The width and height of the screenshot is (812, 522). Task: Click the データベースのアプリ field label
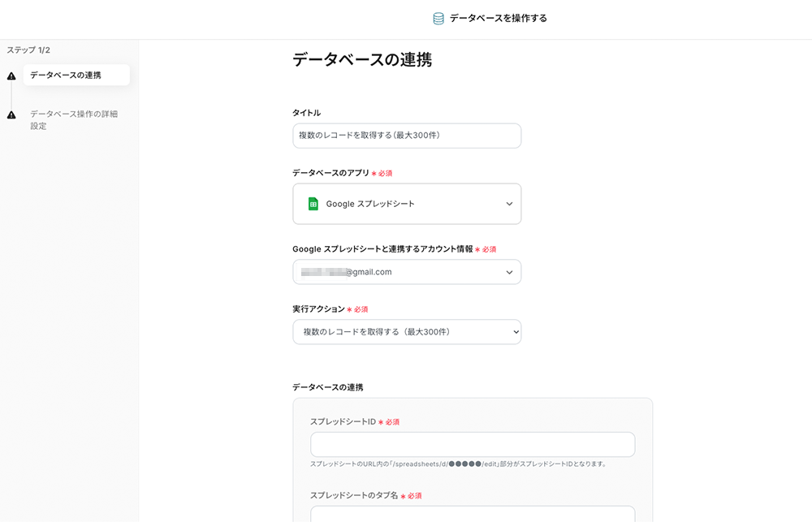click(330, 173)
